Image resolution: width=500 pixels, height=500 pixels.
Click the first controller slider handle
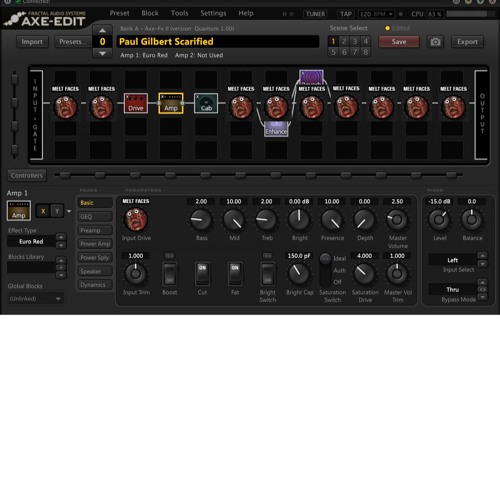point(65,175)
